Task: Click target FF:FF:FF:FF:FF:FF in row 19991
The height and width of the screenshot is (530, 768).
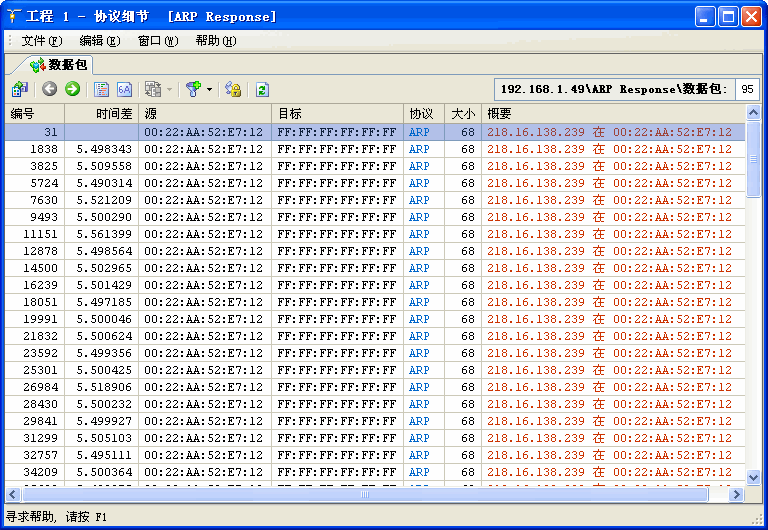Action: pos(336,319)
